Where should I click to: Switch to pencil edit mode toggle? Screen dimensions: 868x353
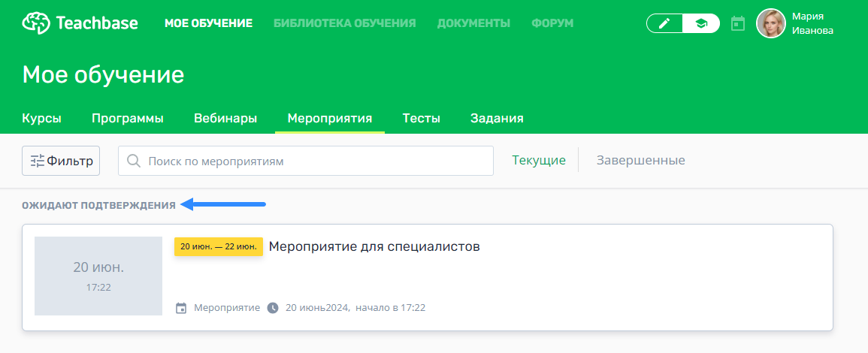coord(664,23)
